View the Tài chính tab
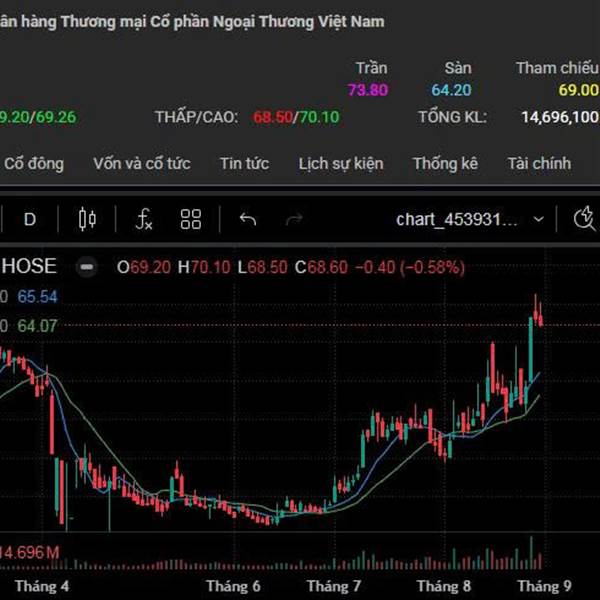Screen dimensions: 600x600 click(x=539, y=164)
